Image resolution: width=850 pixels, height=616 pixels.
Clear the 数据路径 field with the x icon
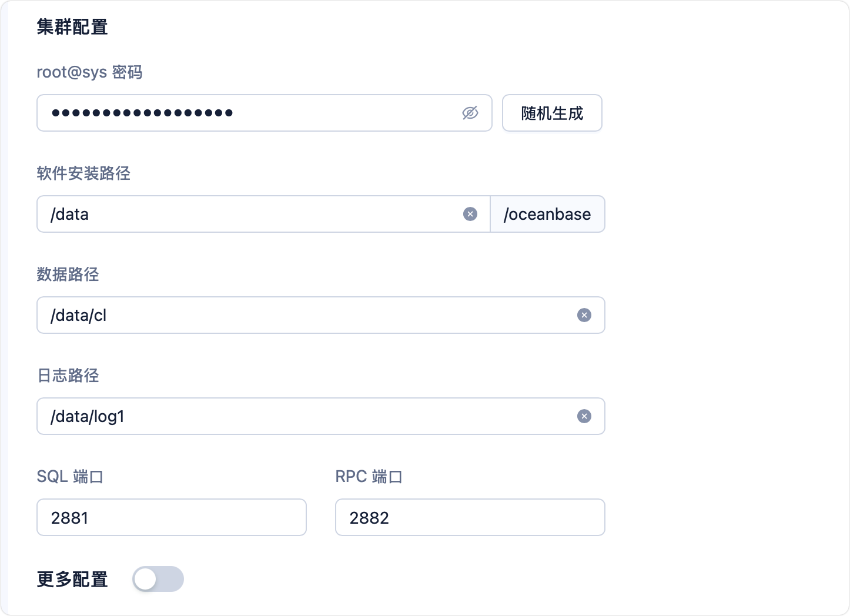click(584, 315)
